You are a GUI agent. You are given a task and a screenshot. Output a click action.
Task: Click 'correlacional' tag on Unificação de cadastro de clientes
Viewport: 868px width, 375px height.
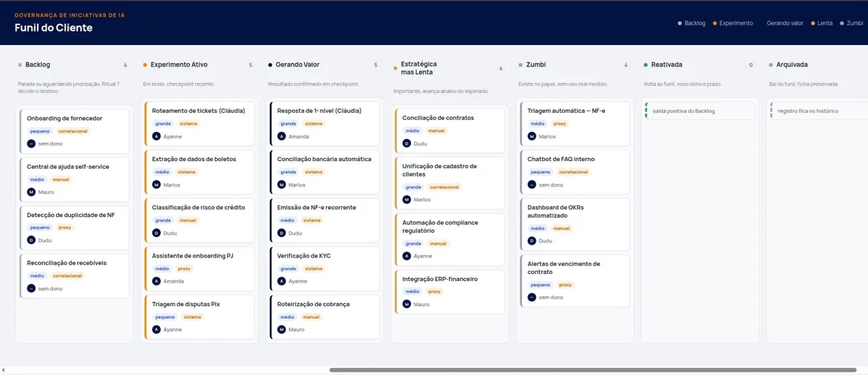[x=444, y=187]
